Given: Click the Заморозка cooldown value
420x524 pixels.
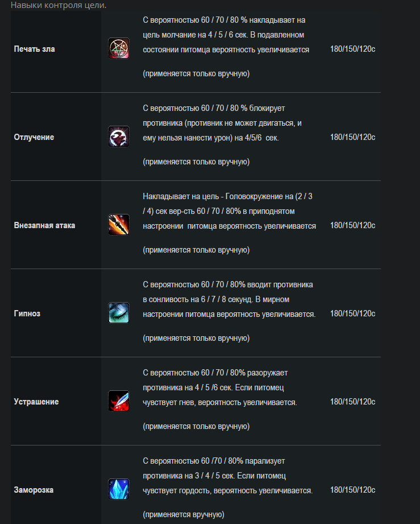Looking at the screenshot, I should pyautogui.click(x=352, y=490).
